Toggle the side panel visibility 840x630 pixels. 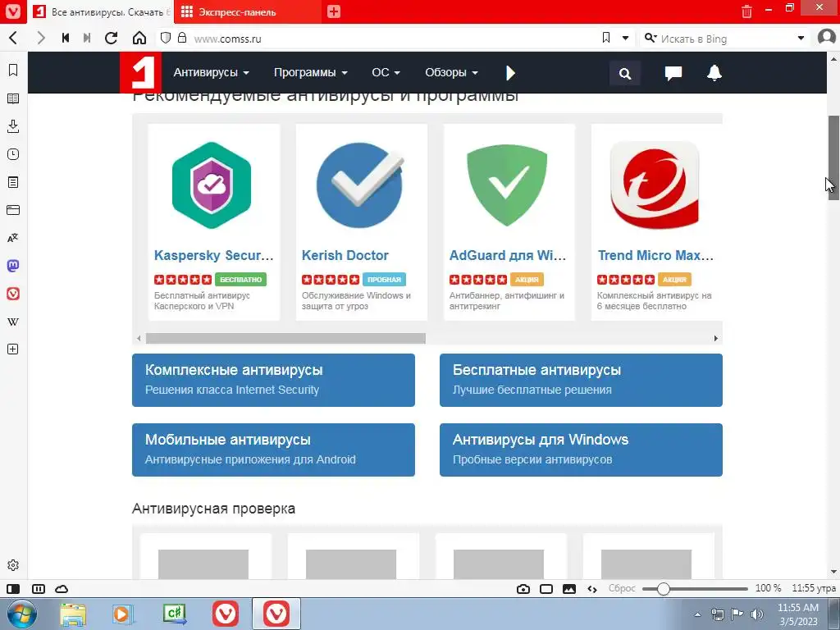13,589
